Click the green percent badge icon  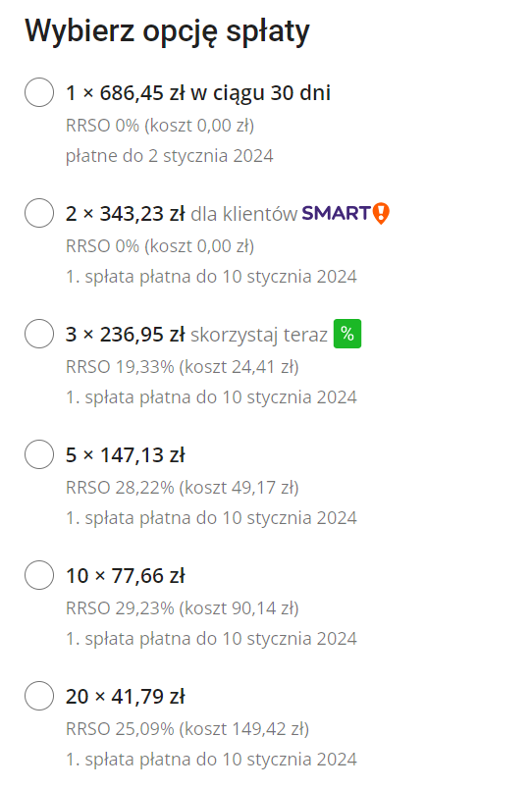(x=347, y=334)
